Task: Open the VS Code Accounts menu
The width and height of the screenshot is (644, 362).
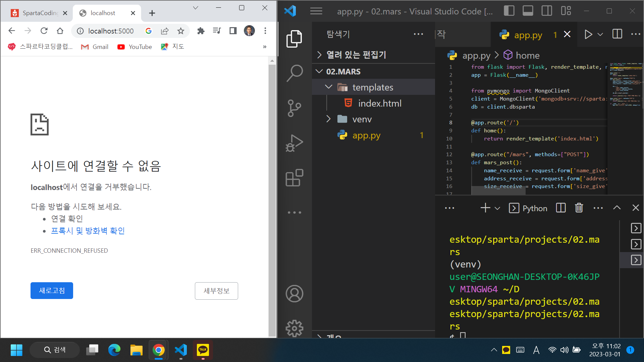Action: 294,294
